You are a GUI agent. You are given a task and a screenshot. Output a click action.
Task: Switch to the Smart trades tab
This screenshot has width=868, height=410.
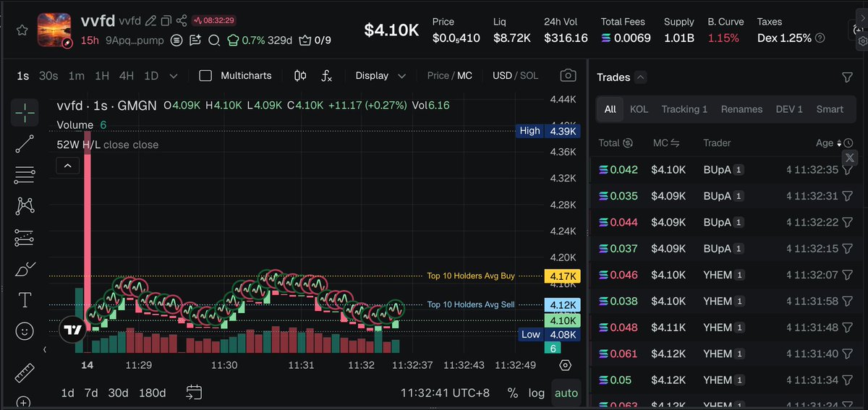(x=830, y=109)
